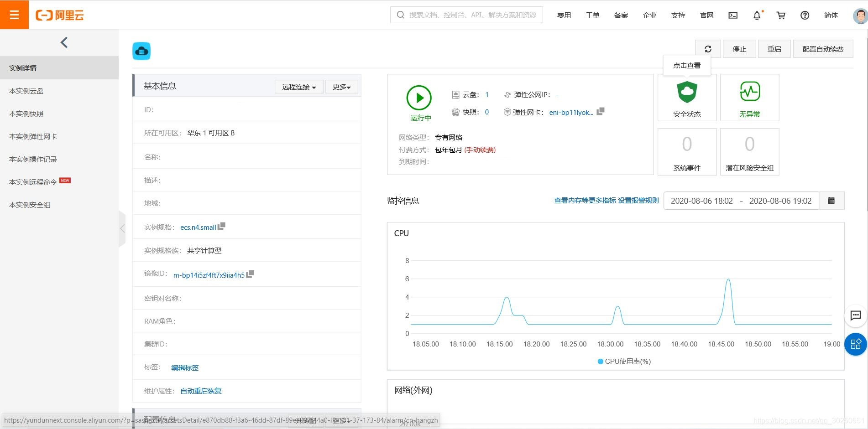The image size is (868, 429).
Task: Open 本实例云盘 in the sidebar
Action: [x=59, y=91]
